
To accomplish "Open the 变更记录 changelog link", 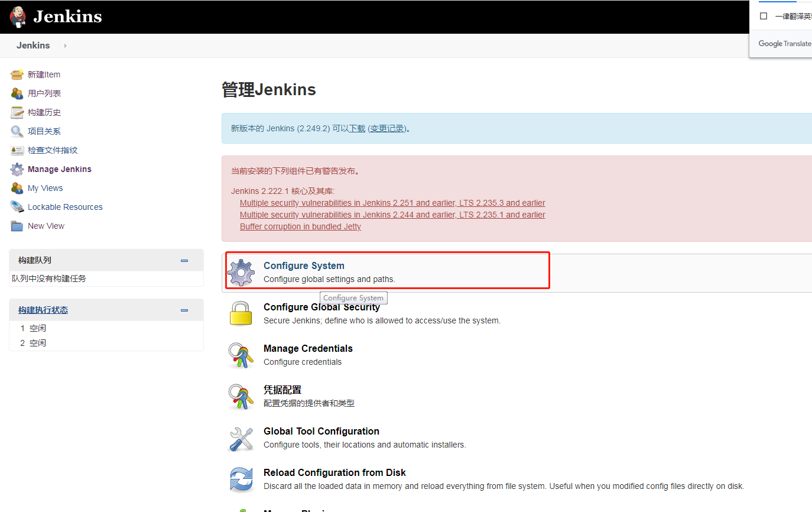I will 387,128.
